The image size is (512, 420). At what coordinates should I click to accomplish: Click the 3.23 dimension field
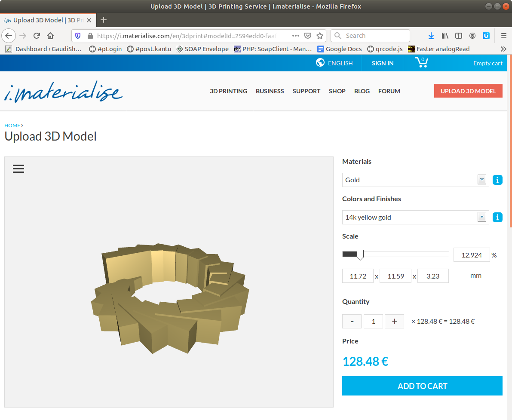pyautogui.click(x=433, y=276)
